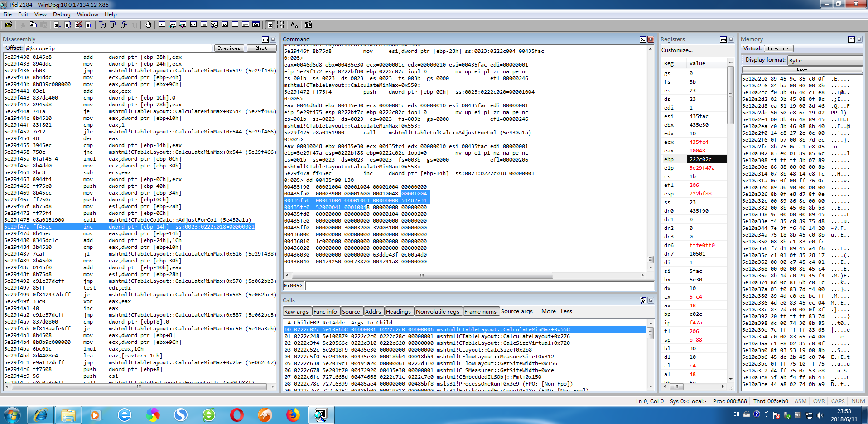Screen dimensions: 868x424
Task: Click the hand breakpoint toolbar icon
Action: pos(148,24)
